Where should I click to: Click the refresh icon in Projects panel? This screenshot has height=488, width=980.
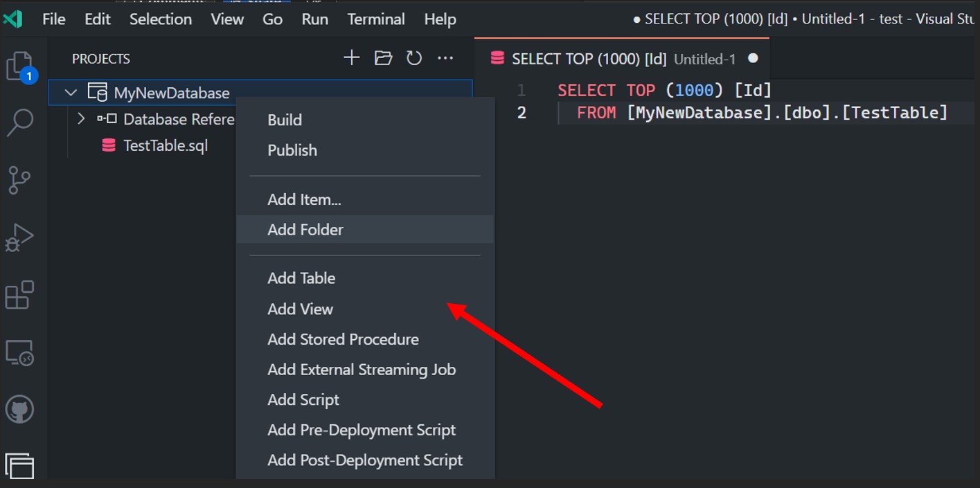(x=414, y=58)
